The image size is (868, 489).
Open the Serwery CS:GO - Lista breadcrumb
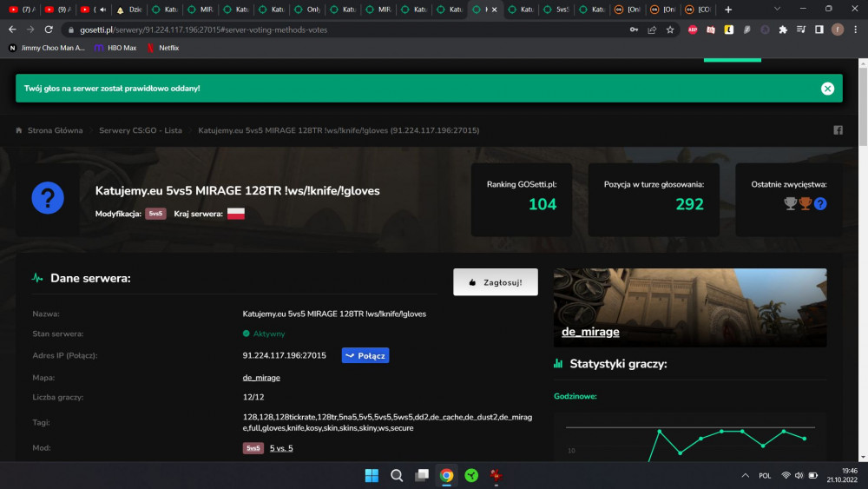[141, 130]
